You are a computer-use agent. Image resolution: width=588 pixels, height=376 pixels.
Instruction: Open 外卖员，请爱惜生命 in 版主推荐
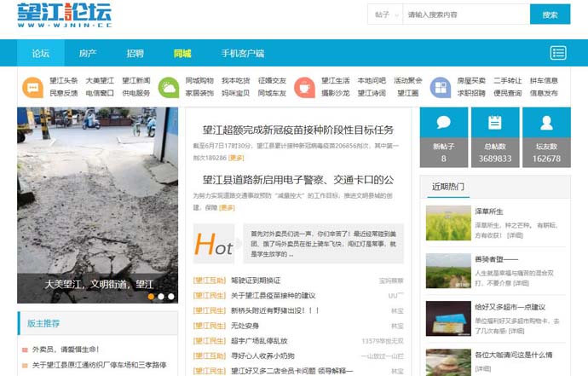point(66,350)
